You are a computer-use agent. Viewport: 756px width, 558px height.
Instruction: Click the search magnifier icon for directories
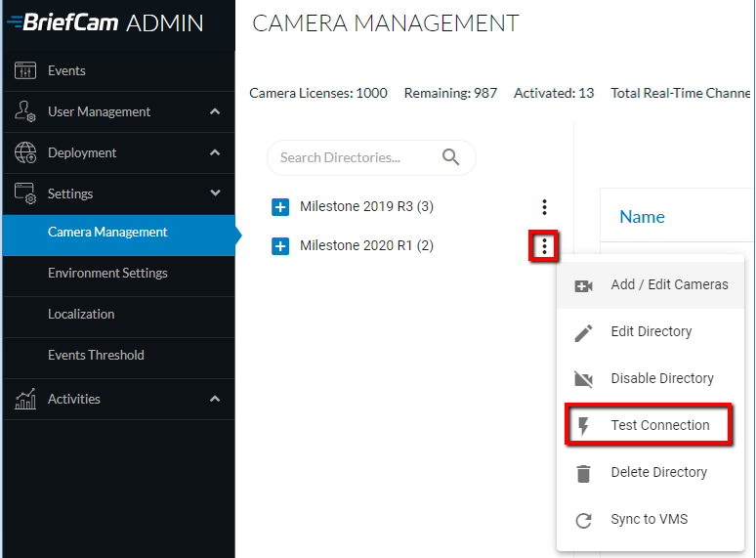(x=451, y=157)
